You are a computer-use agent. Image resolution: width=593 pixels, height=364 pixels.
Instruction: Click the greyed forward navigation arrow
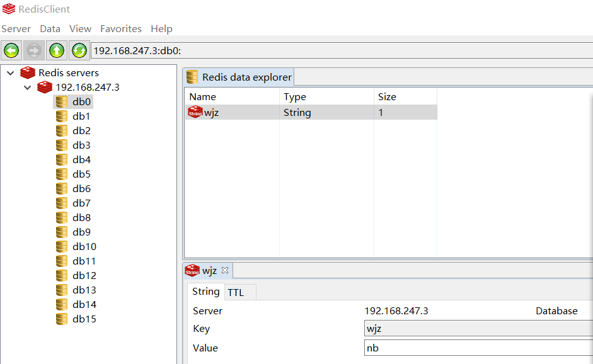tap(34, 50)
